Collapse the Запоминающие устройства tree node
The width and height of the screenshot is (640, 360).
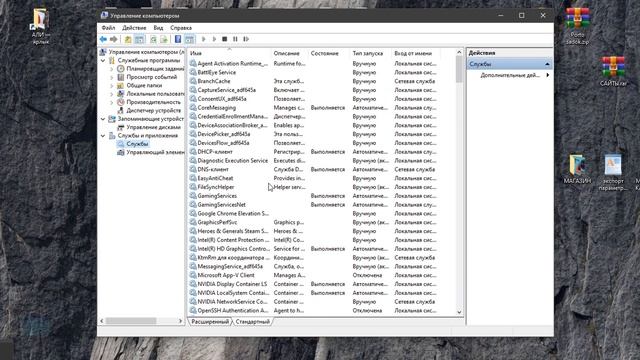[103, 119]
